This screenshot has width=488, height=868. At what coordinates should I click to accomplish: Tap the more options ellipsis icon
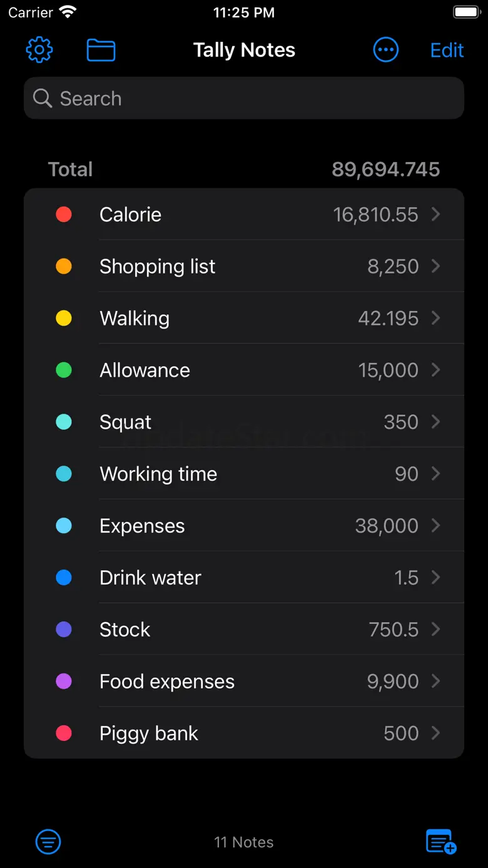click(385, 50)
